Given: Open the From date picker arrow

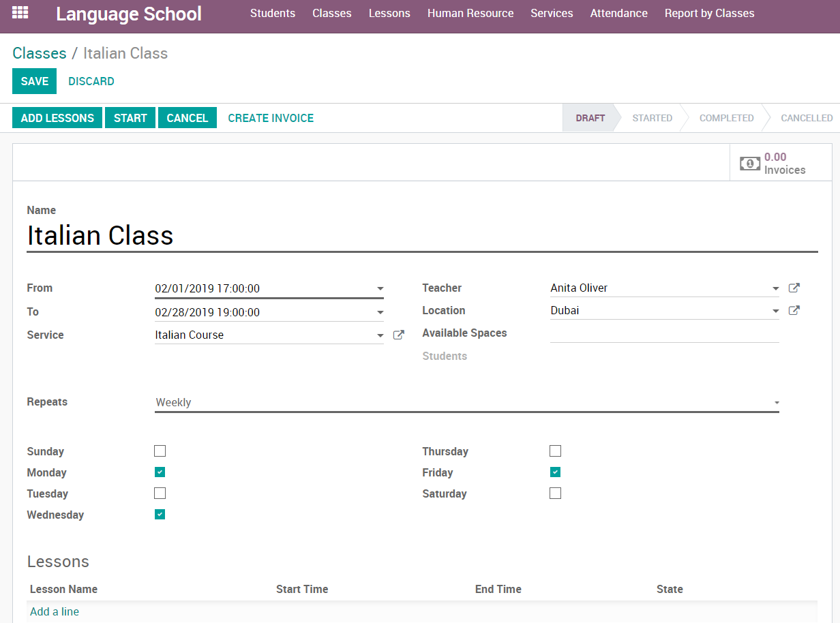Looking at the screenshot, I should point(380,289).
